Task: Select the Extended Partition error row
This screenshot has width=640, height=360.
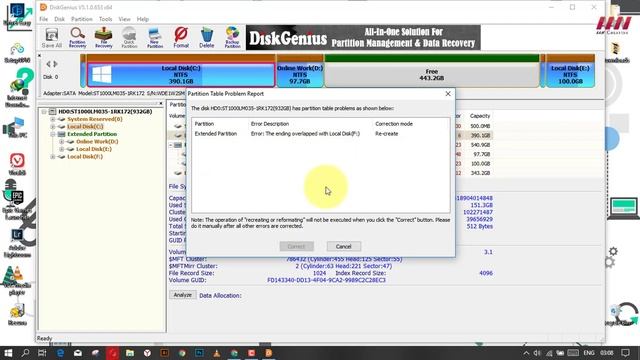Action: (320, 133)
